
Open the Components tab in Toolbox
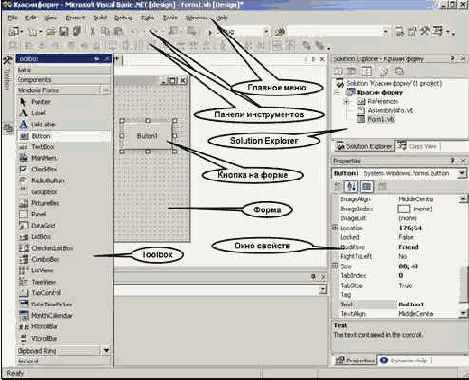pyautogui.click(x=63, y=80)
